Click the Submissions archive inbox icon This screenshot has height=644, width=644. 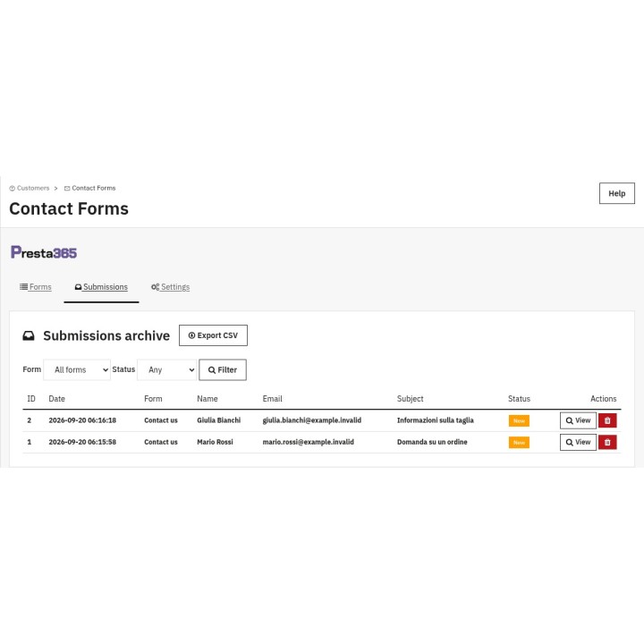(29, 336)
